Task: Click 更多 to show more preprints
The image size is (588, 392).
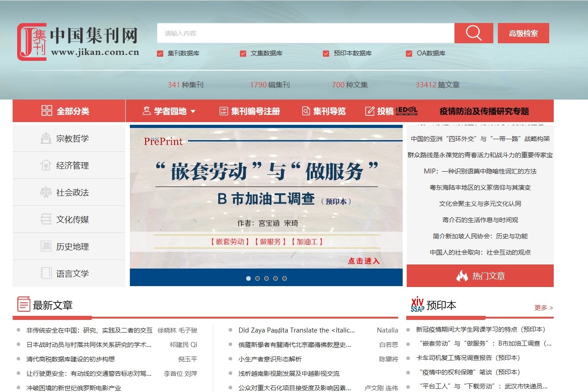Action: [543, 308]
